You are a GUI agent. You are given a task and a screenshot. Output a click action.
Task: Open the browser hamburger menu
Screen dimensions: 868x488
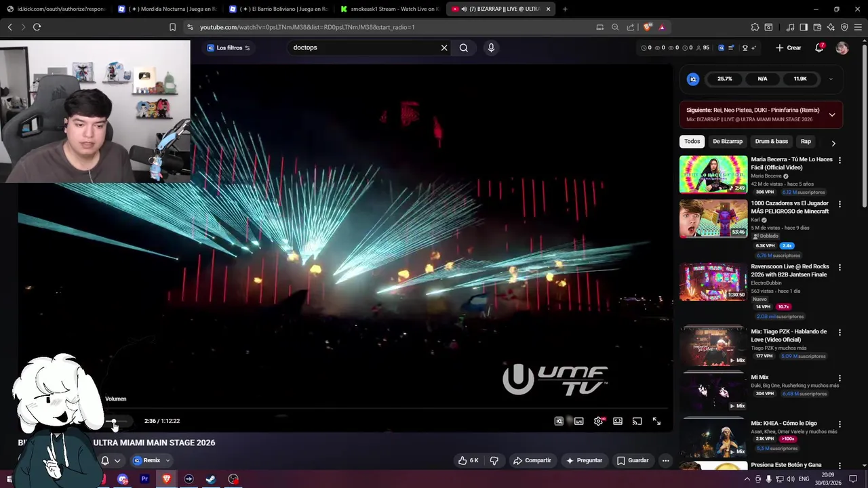[858, 27]
